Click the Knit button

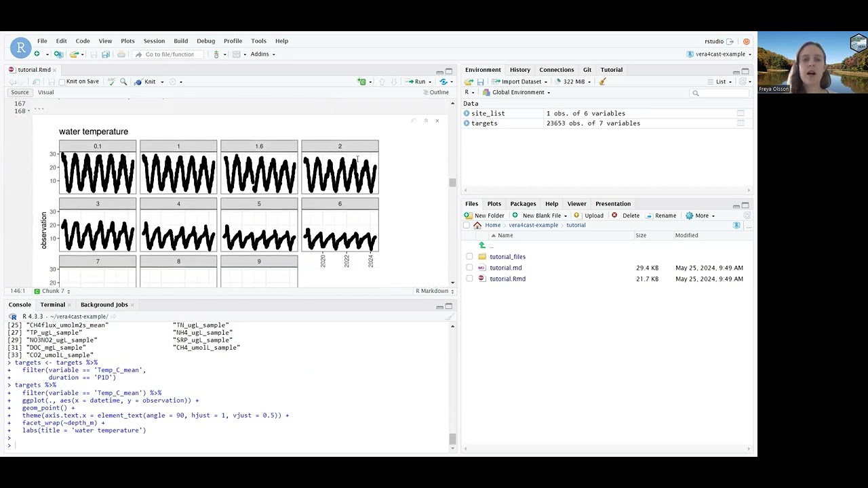point(145,81)
